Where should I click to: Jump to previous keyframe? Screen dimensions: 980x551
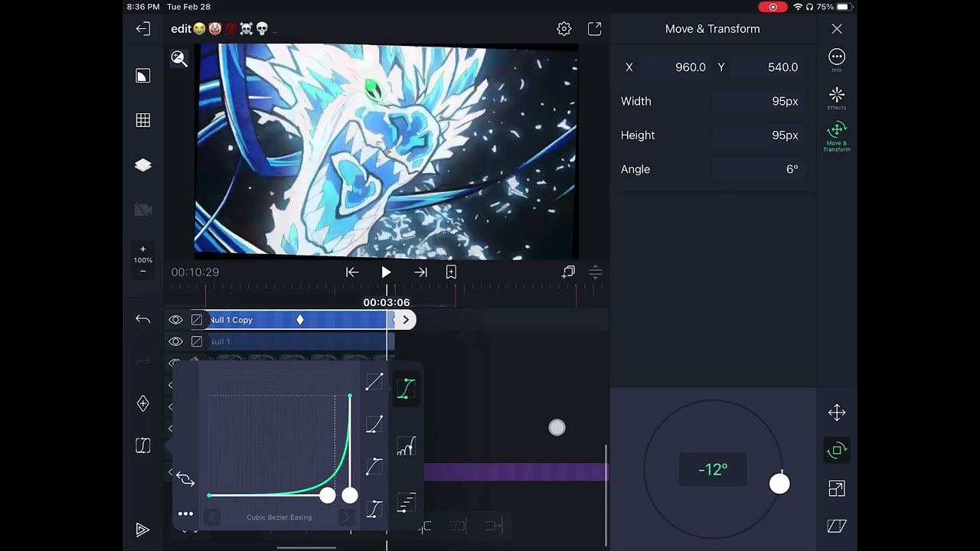352,272
